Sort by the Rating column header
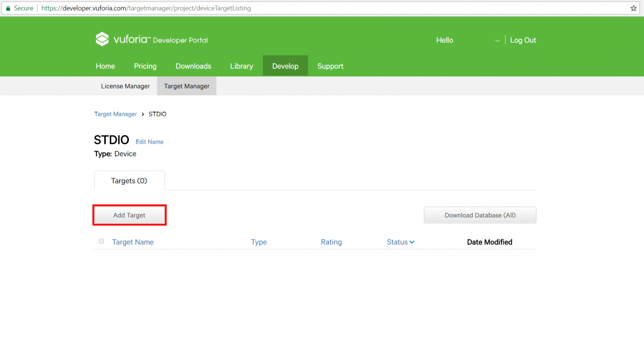Image resolution: width=644 pixels, height=338 pixels. [331, 242]
